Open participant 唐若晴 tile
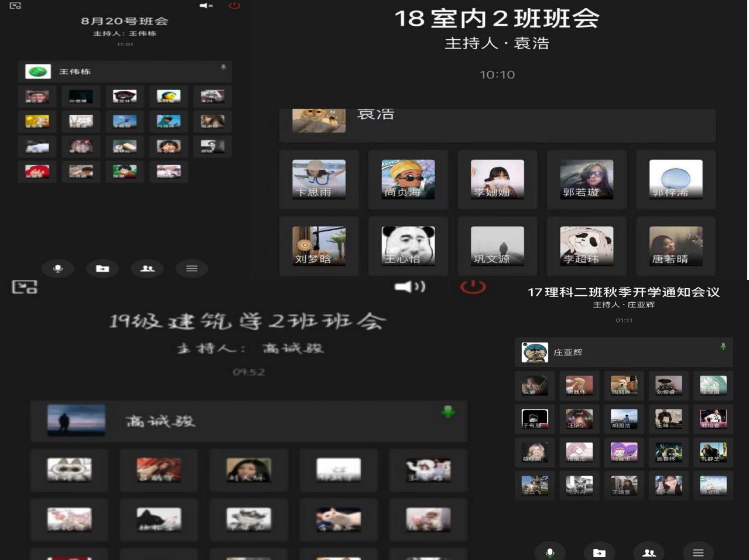 point(675,246)
